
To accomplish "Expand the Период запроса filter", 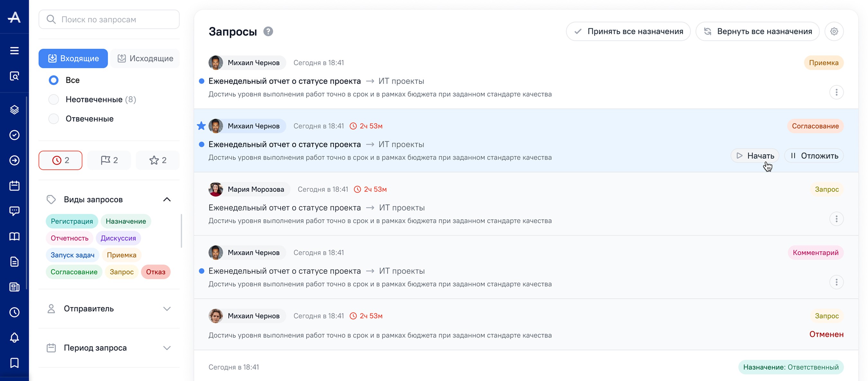I will coord(167,348).
